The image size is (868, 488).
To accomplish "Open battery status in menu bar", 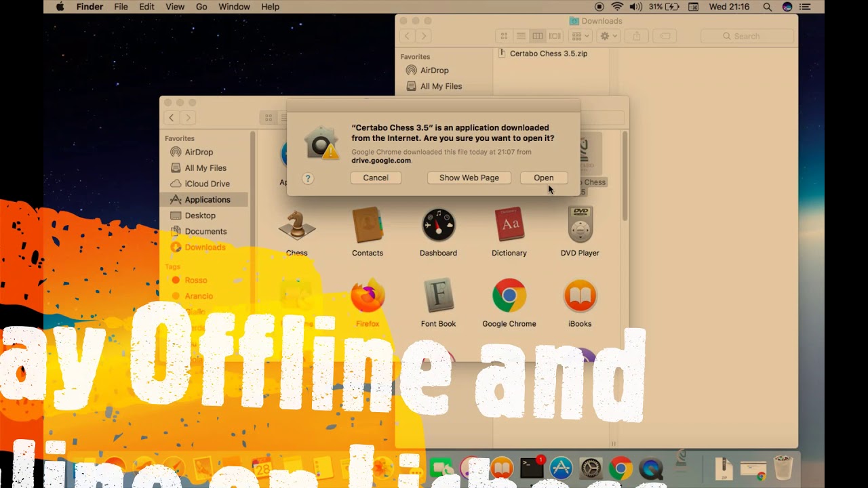I will tap(663, 7).
